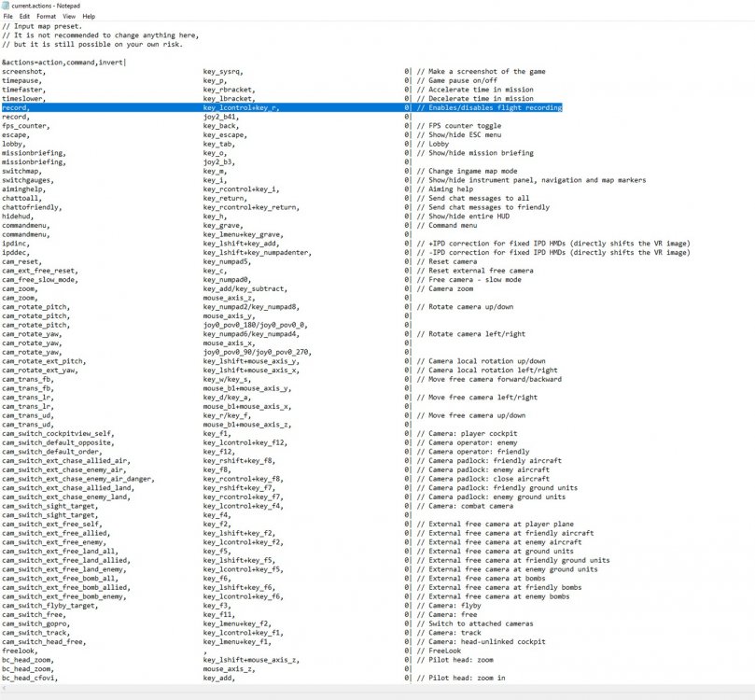
Task: Click the 'chattoall,' entry
Action: [21, 199]
